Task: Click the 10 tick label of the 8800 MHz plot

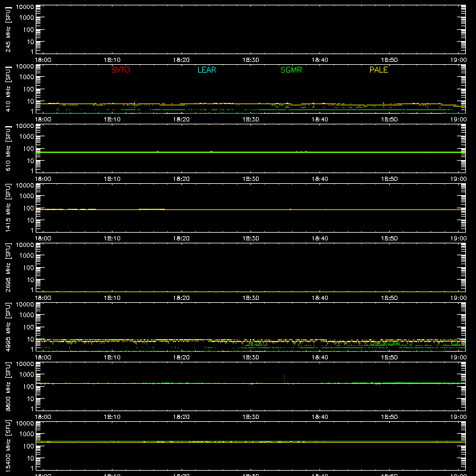Action: pos(30,399)
